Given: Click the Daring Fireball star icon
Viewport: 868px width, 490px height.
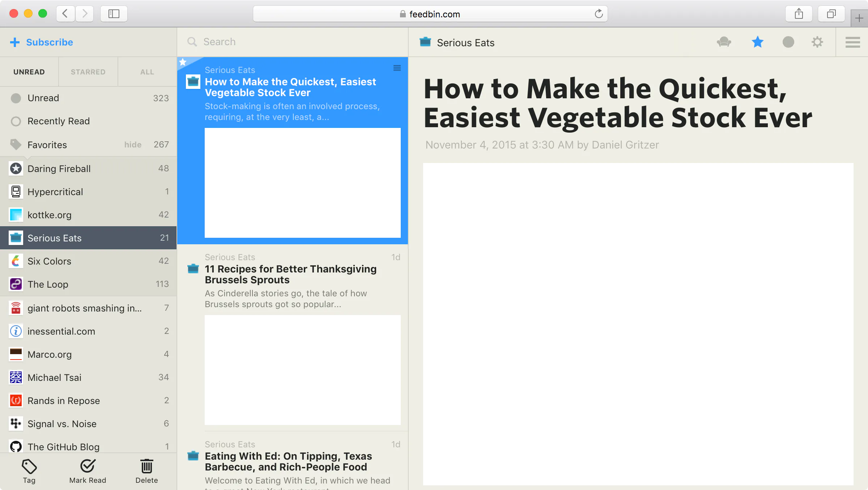Looking at the screenshot, I should pos(16,168).
